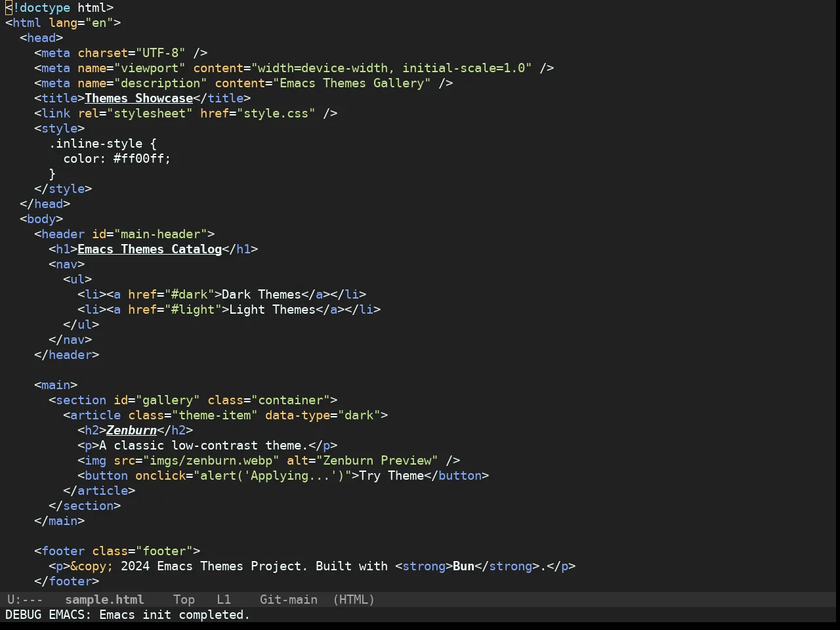
Task: Click the 'Themes Showcase' title text
Action: [139, 98]
